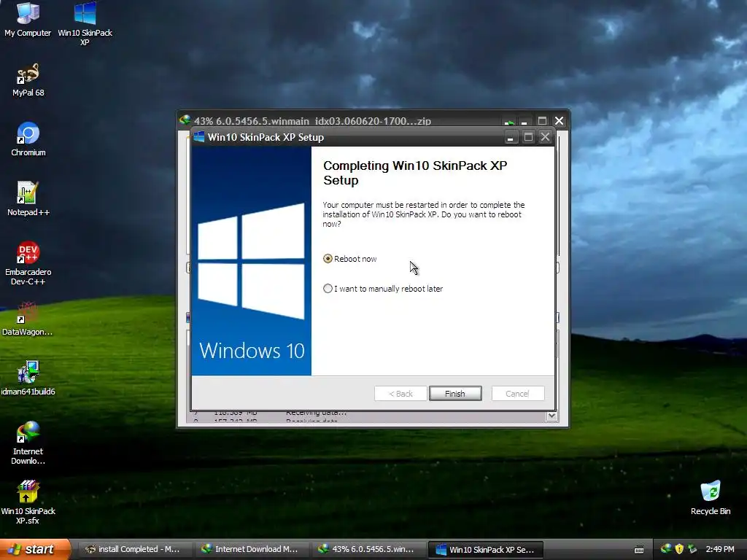Click the greyed-out Back button
The width and height of the screenshot is (747, 560).
point(400,394)
